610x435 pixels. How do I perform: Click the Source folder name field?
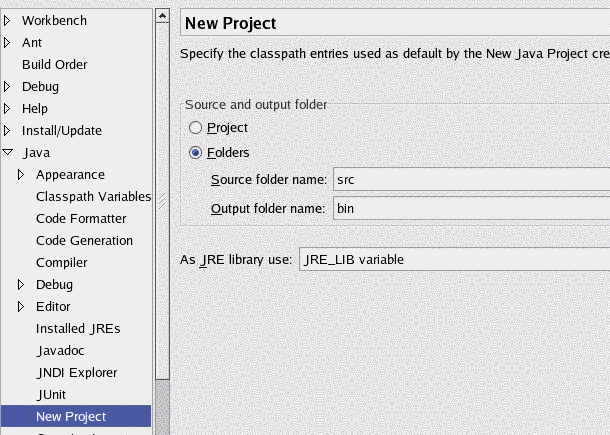470,180
